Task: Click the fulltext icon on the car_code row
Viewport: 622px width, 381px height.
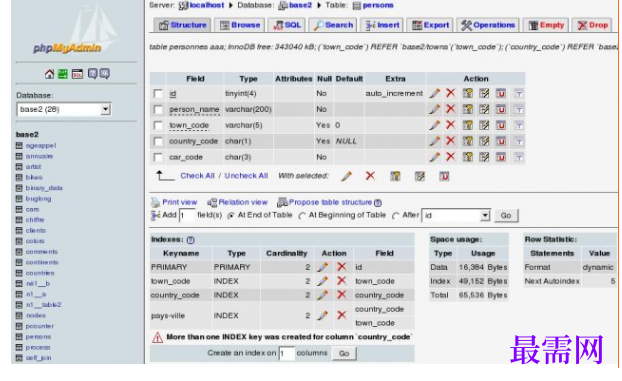Action: (518, 157)
